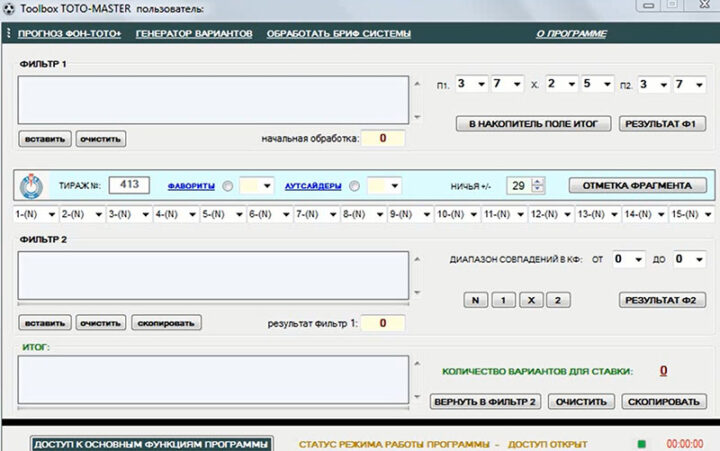Click the ТИРАЖ number input field
The image size is (720, 451).
[128, 185]
